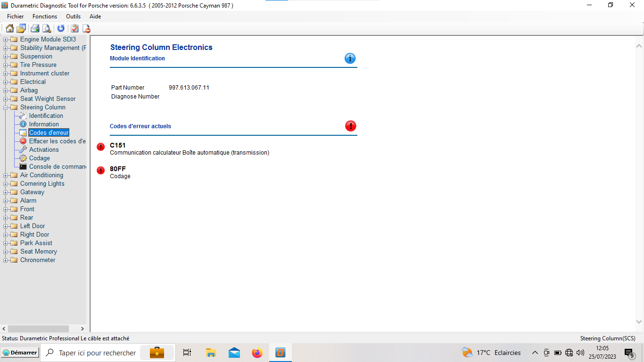Click the page with red stop sign icon
This screenshot has width=644, height=362.
[86, 28]
